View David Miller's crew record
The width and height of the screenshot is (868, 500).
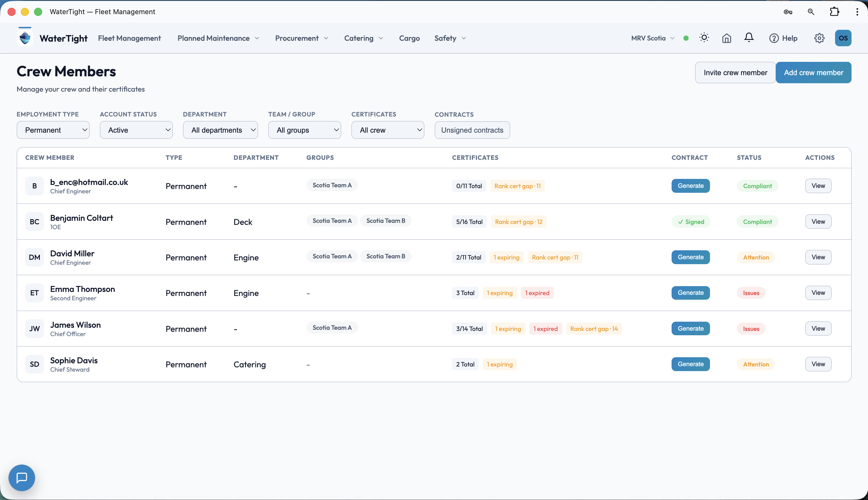(818, 257)
